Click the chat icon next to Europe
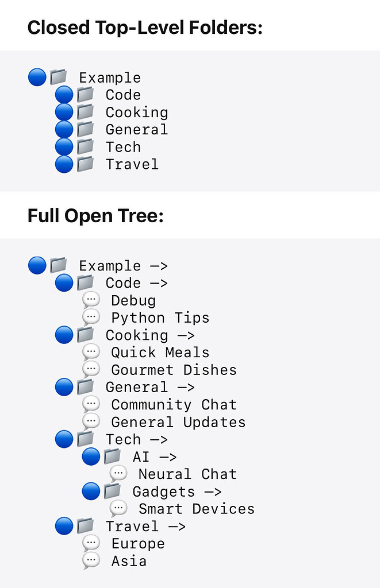Screen dimensions: 380x588 click(x=91, y=542)
